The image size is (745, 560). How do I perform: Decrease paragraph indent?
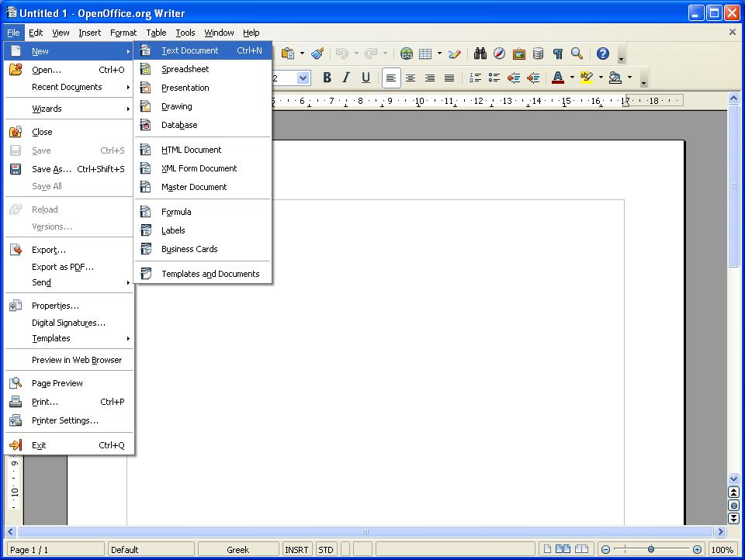pyautogui.click(x=514, y=78)
